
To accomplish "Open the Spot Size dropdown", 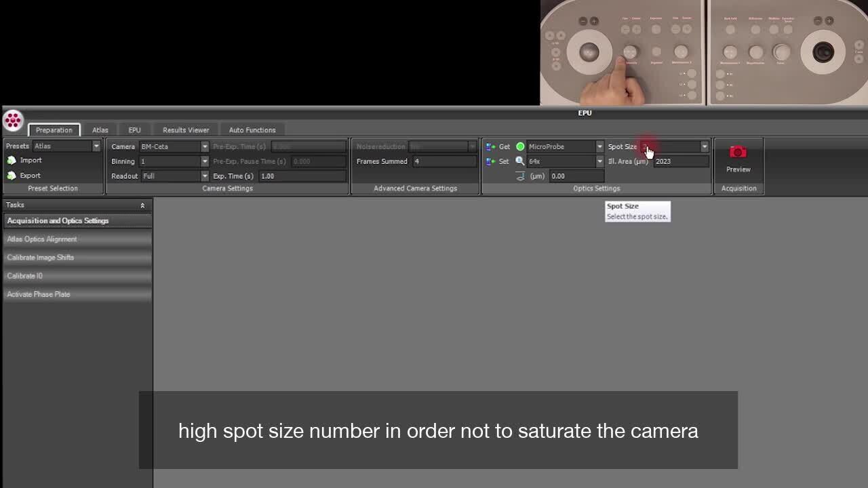I will pos(704,146).
